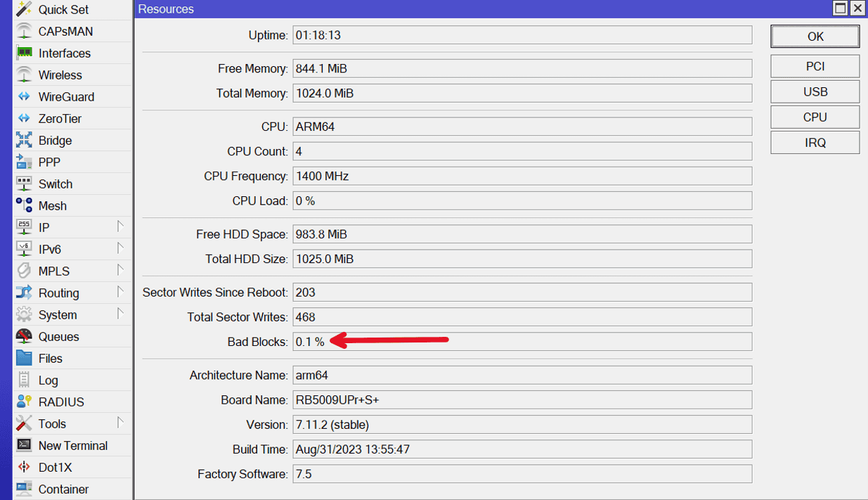
Task: Click the Bridge icon
Action: 24,141
